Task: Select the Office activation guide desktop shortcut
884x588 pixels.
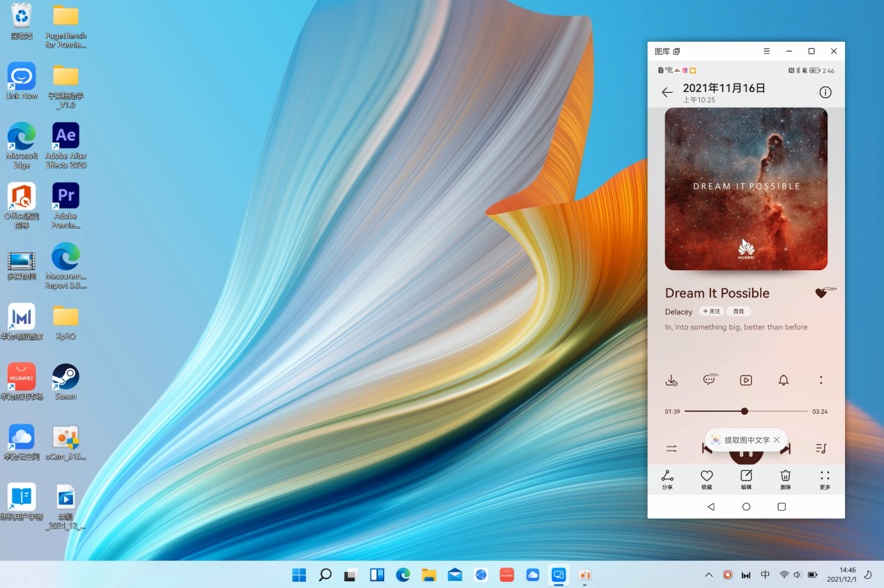Action: [x=22, y=206]
